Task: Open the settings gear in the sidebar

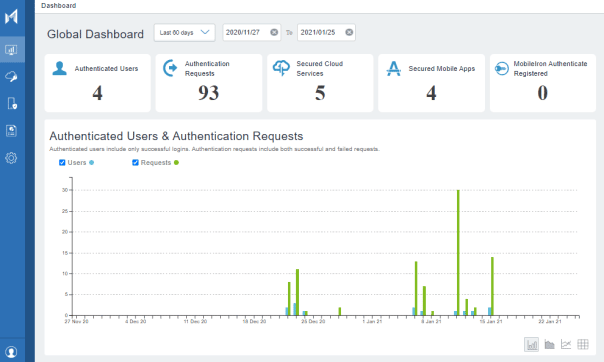Action: coord(11,158)
